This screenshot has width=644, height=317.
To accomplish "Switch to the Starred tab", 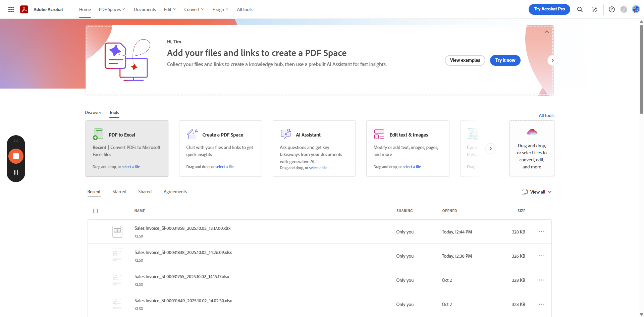I will pos(119,192).
